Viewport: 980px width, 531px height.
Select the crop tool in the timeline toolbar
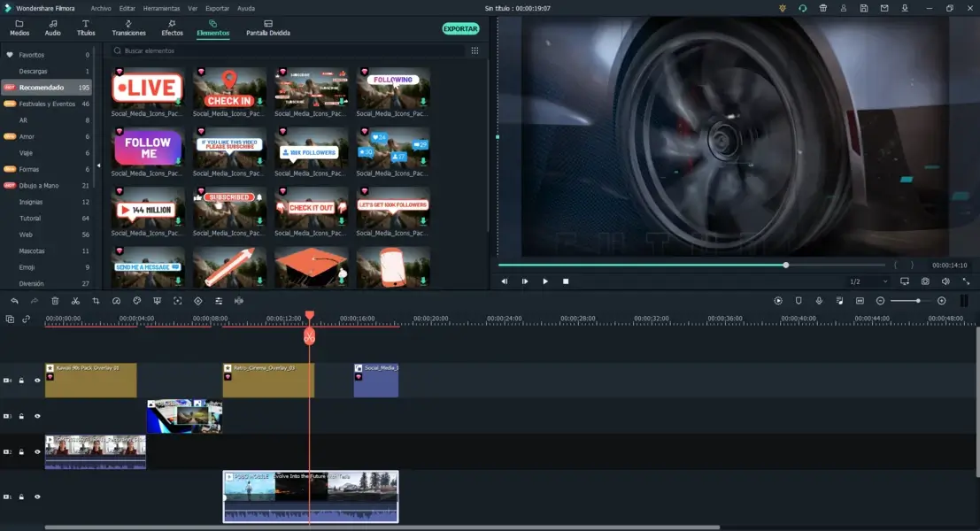coord(96,300)
